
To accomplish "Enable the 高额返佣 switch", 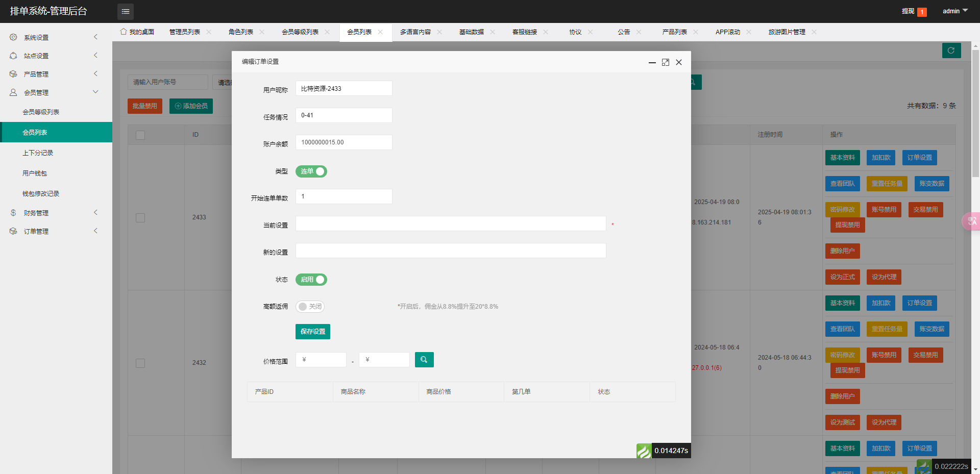I will [x=310, y=307].
